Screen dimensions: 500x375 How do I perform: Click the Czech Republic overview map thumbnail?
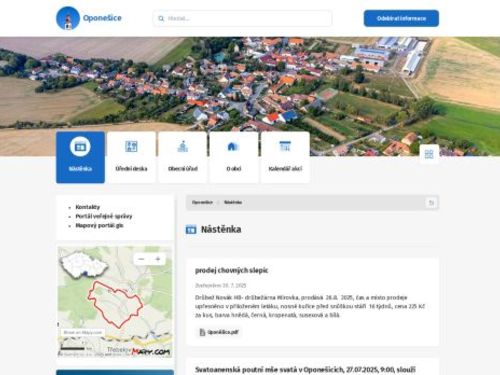(x=83, y=265)
